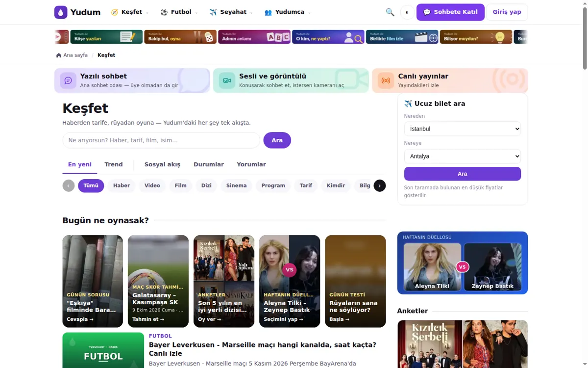588x368 pixels.
Task: Open the Yazılı sohbet chat bubble icon
Action: (68, 80)
